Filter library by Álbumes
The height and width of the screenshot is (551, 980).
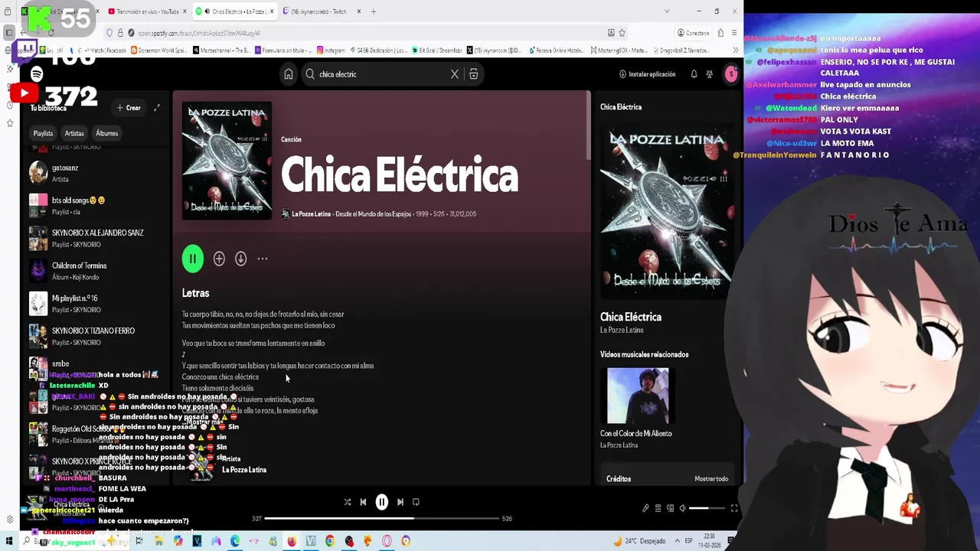point(107,133)
